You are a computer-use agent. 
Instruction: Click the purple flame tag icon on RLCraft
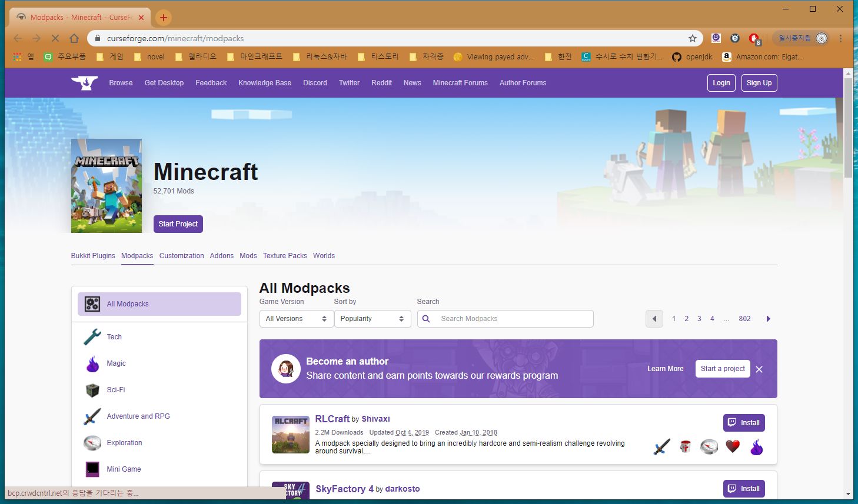[x=757, y=447]
